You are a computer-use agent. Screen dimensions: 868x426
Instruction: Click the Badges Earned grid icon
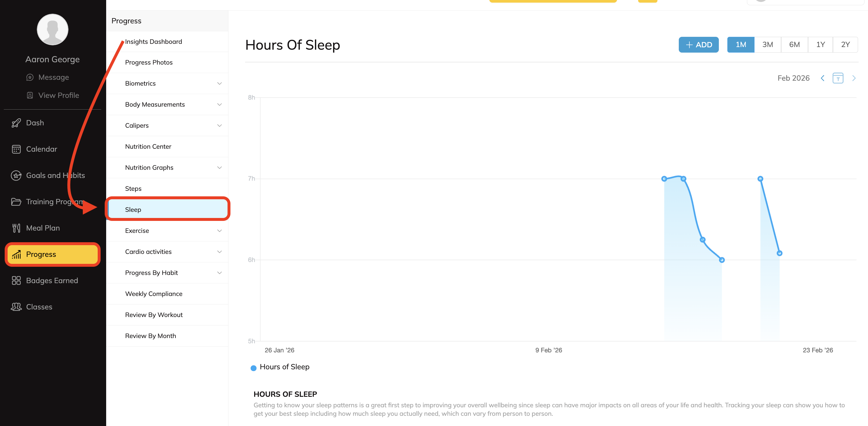point(16,280)
